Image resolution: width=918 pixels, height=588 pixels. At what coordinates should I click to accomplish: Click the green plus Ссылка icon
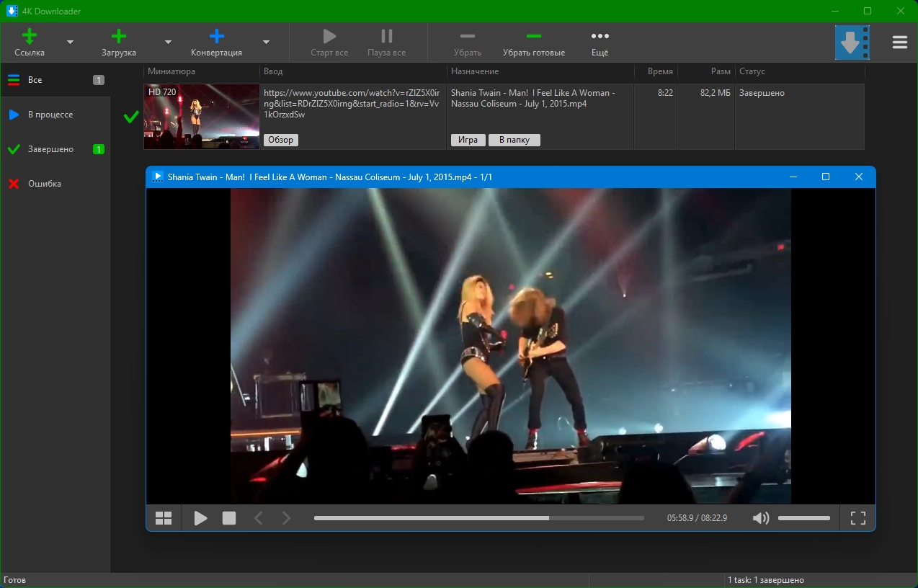30,36
